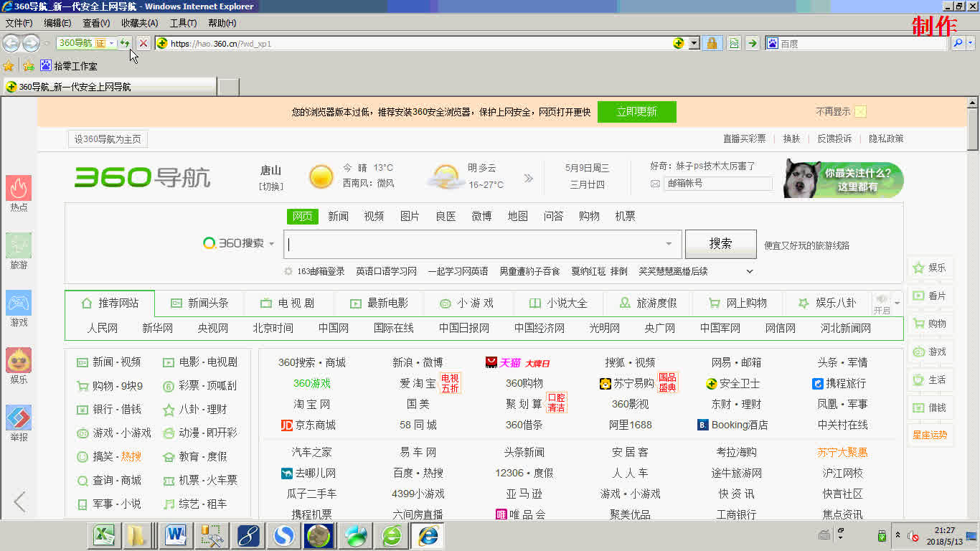This screenshot has width=980, height=551.
Task: Launch Excel from the taskbar
Action: [x=105, y=535]
